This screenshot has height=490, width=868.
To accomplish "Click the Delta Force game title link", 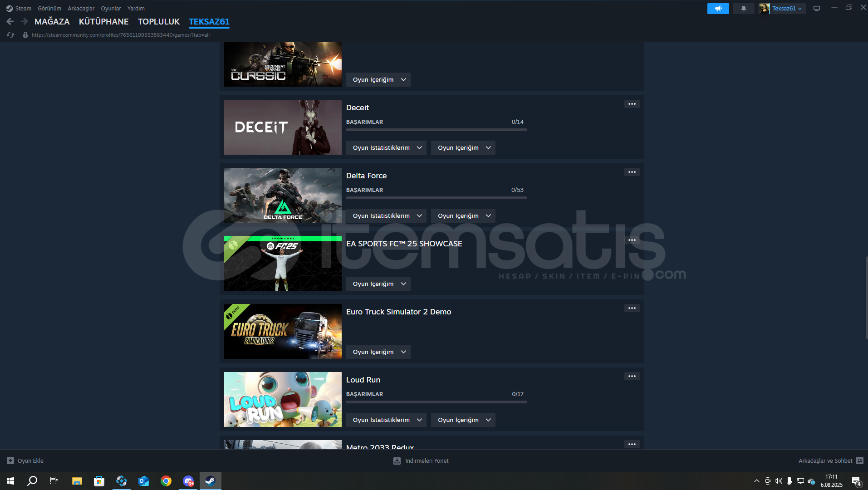I will click(367, 176).
